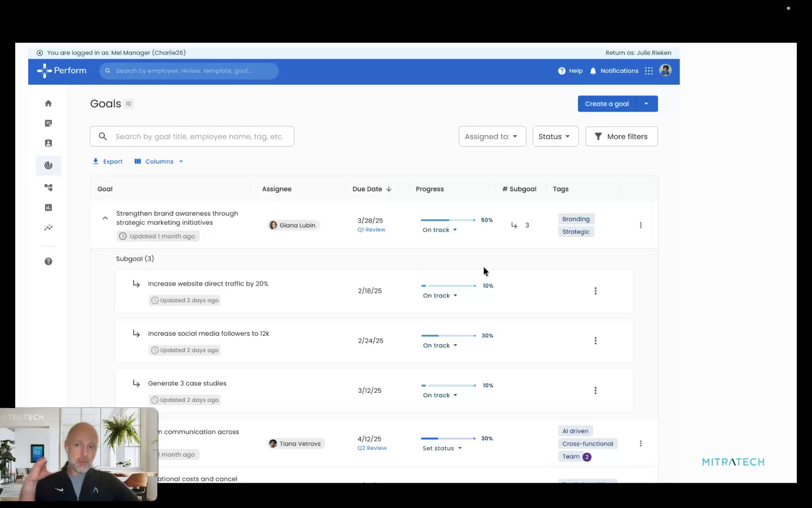Open Generate 3 case studies subgoal

(x=187, y=383)
